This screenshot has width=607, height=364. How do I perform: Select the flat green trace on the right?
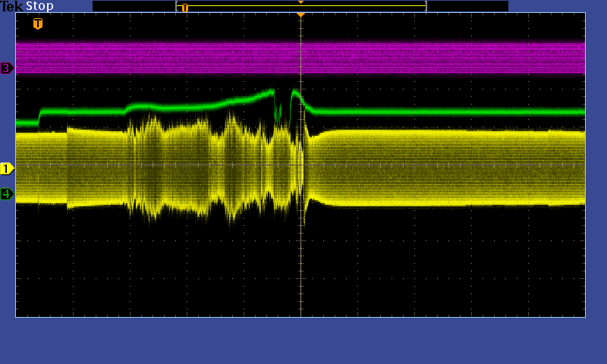(455, 111)
